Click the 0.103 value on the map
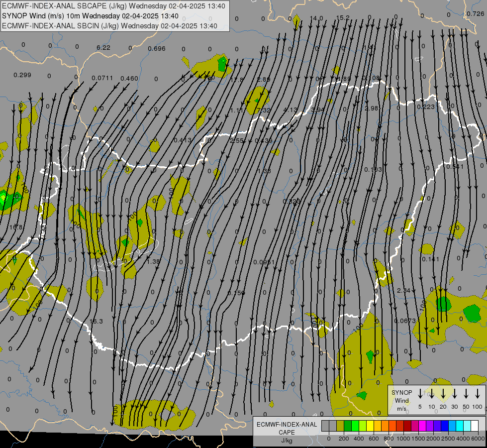Image resolution: width=487 pixels, height=448 pixels. pos(373,169)
